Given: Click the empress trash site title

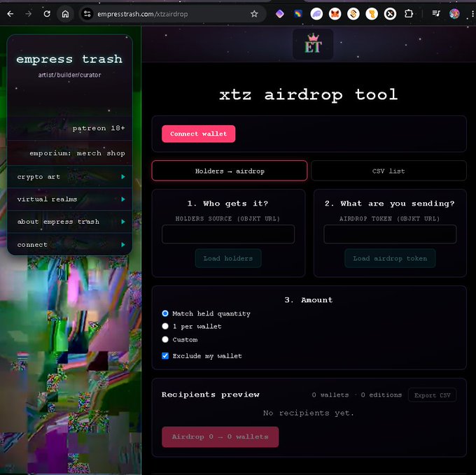Looking at the screenshot, I should tap(69, 59).
